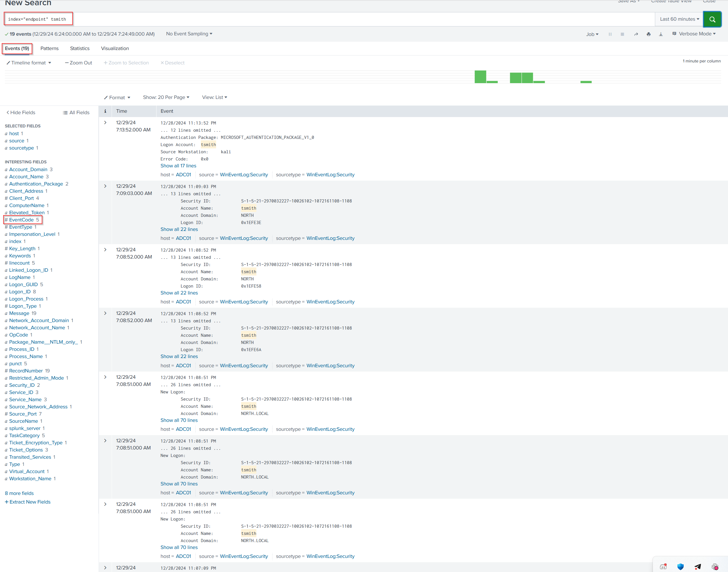Image resolution: width=728 pixels, height=572 pixels.
Task: Open the paper plane tray icon
Action: click(x=698, y=567)
